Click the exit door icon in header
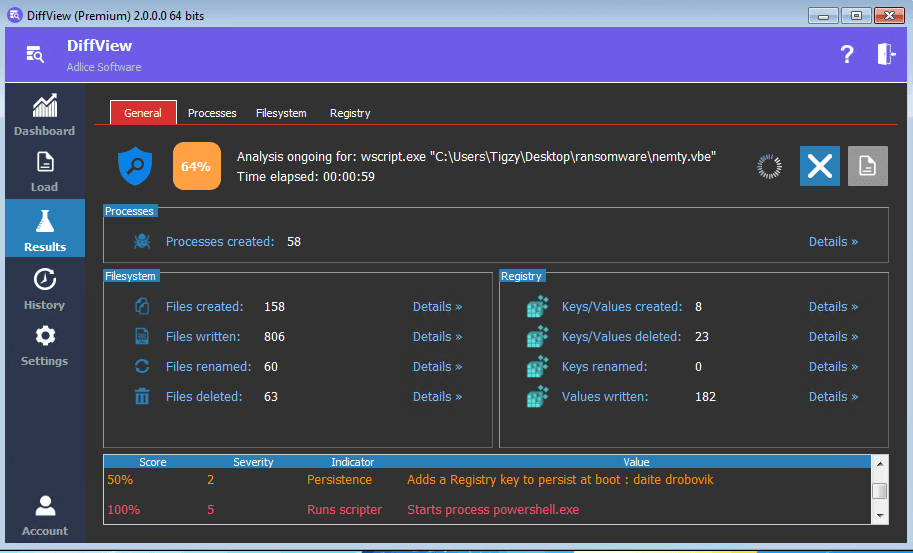The image size is (913, 553). tap(886, 55)
